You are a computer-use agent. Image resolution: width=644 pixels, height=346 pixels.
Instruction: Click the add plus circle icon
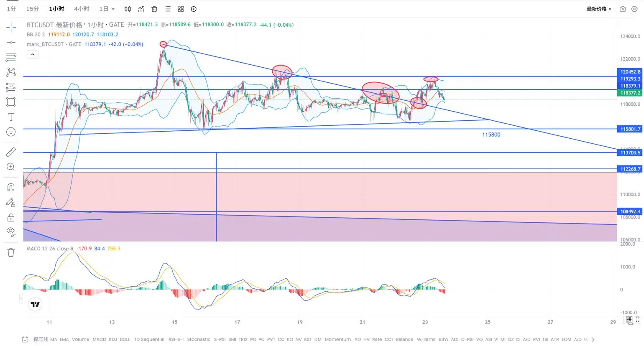click(194, 9)
